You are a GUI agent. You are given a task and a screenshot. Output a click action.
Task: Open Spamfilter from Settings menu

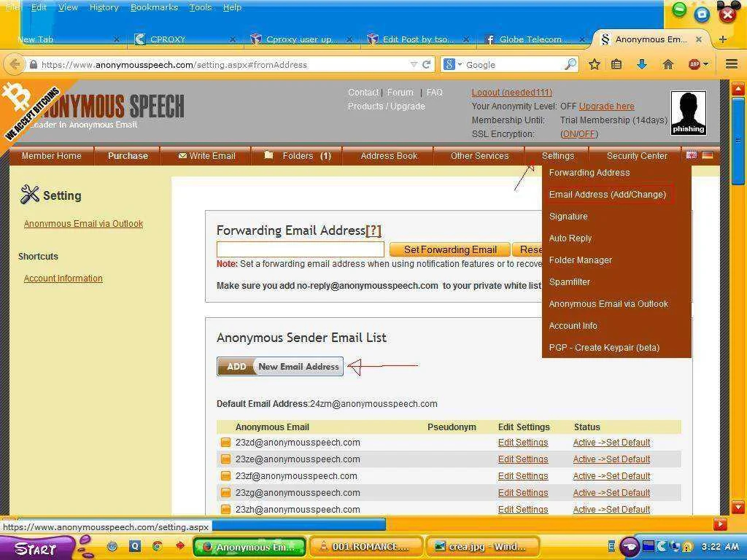tap(569, 282)
